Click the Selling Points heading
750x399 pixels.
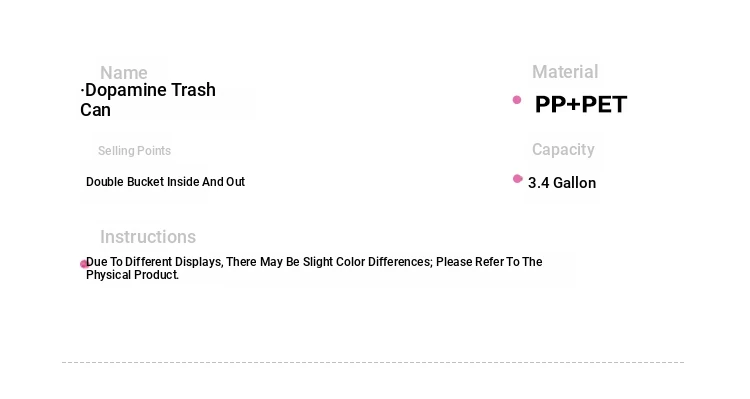pos(134,151)
